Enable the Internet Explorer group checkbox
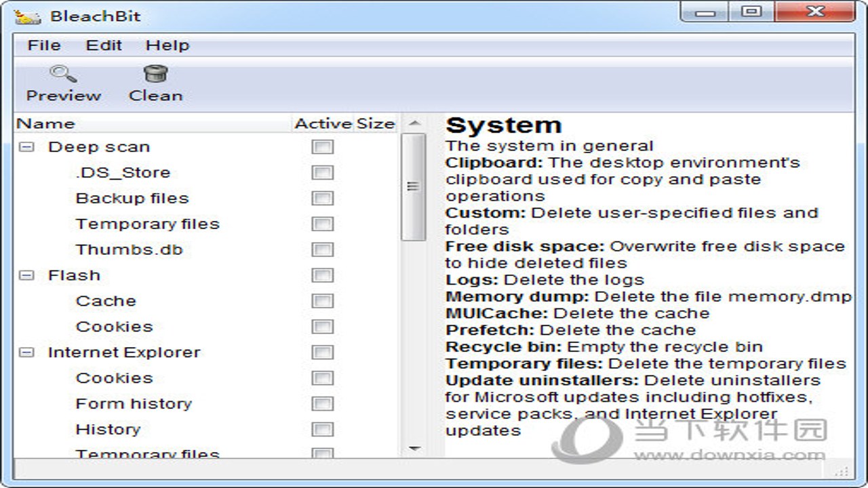Image resolution: width=868 pixels, height=488 pixels. (x=323, y=352)
